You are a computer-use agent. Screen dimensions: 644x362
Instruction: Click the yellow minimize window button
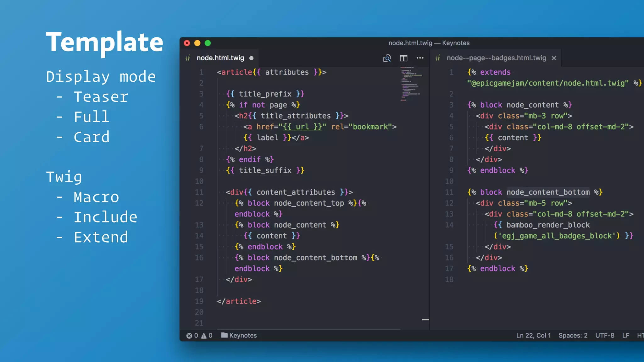(197, 43)
